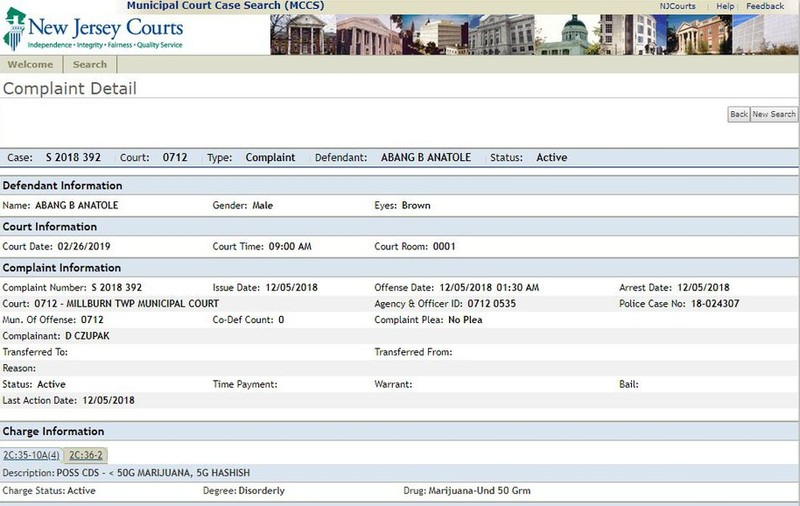Click the New Jersey Courts logo icon
This screenshot has height=506, width=800.
point(14,30)
